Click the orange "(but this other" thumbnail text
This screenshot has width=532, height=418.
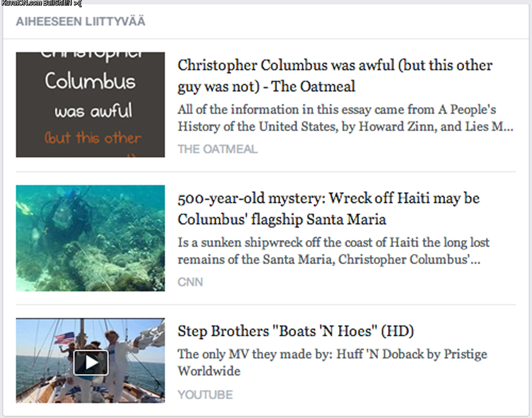[93, 138]
